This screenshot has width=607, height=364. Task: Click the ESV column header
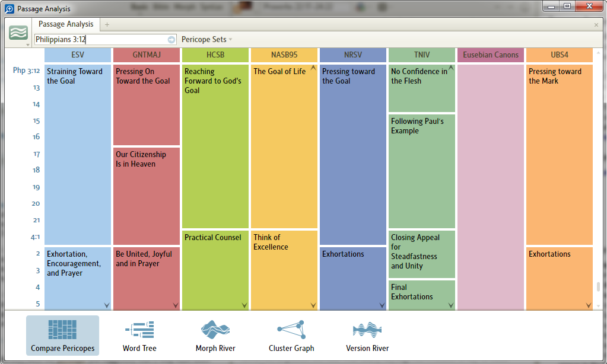pyautogui.click(x=78, y=55)
